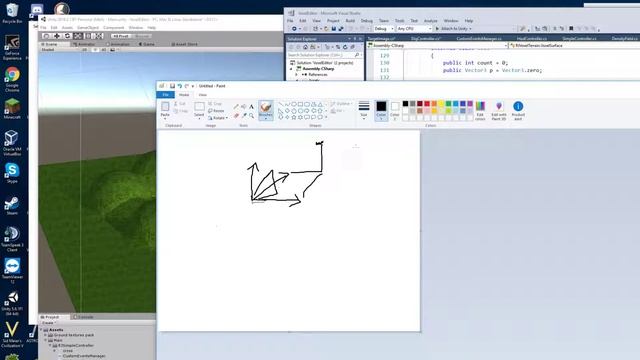Click the Save icon in Paint title bar
Viewport: 640px width, 360px height.
[172, 86]
